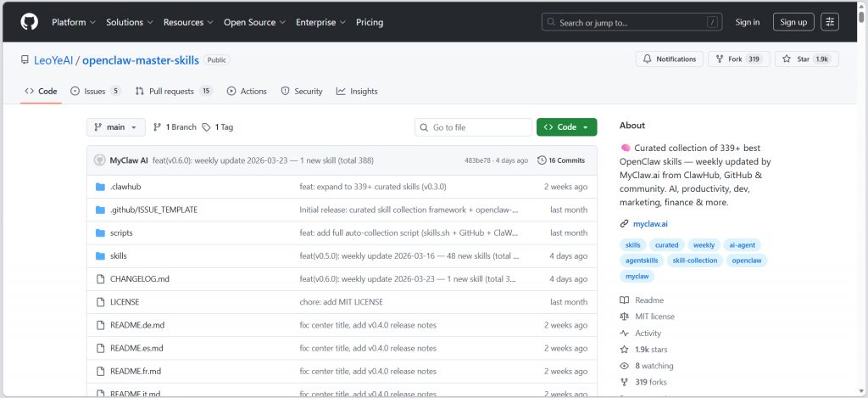Open the LeoYeAI owner profile link
The image size is (868, 398).
pyautogui.click(x=53, y=60)
